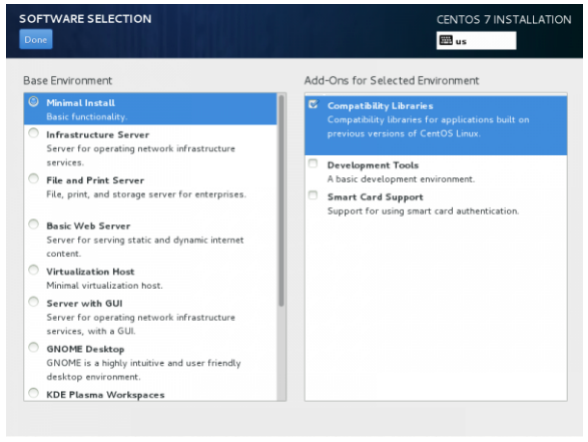Select Minimal Install radio button

coord(34,102)
